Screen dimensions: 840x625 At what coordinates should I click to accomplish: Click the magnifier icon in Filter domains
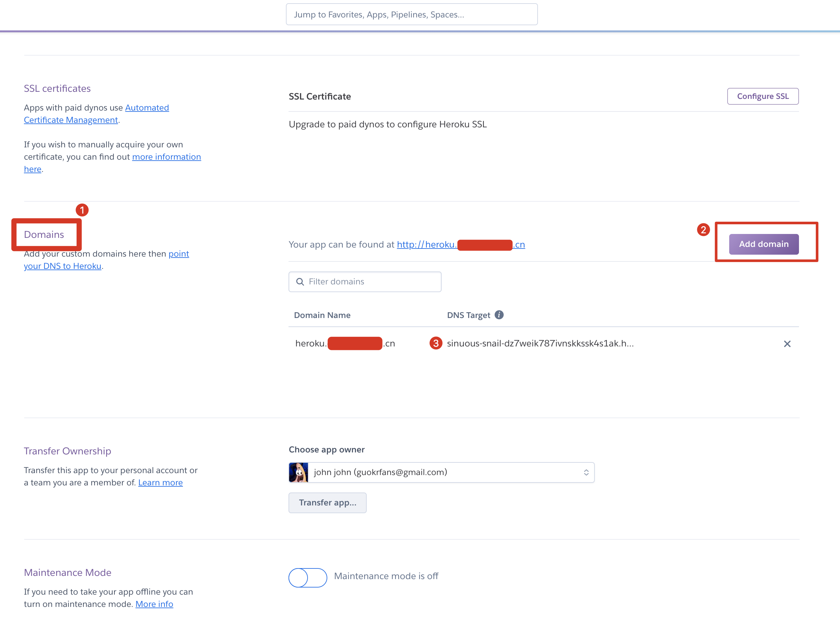pos(300,281)
